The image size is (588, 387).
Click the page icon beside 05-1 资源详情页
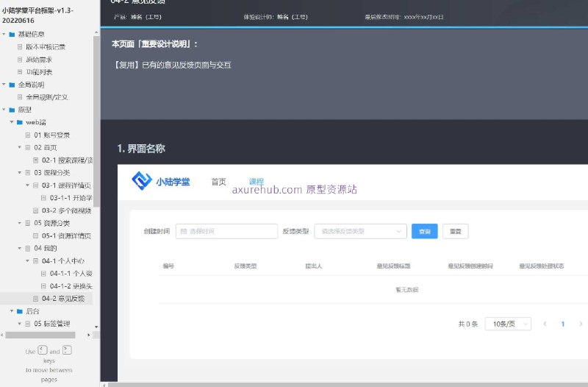pos(35,235)
